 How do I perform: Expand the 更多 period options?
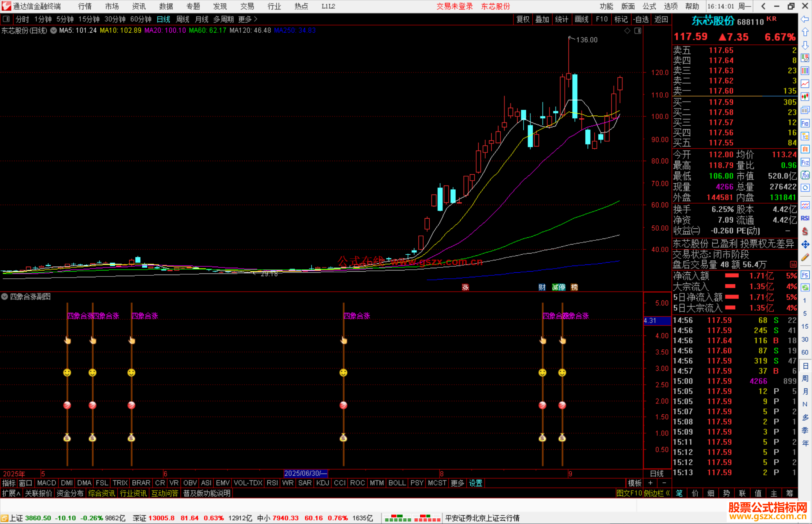248,19
